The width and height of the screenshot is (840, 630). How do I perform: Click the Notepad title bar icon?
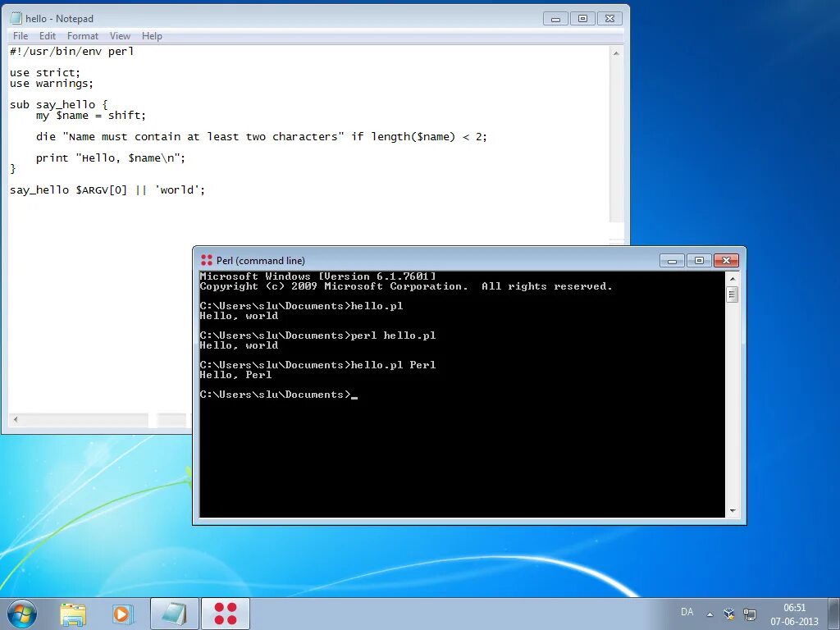coord(16,18)
